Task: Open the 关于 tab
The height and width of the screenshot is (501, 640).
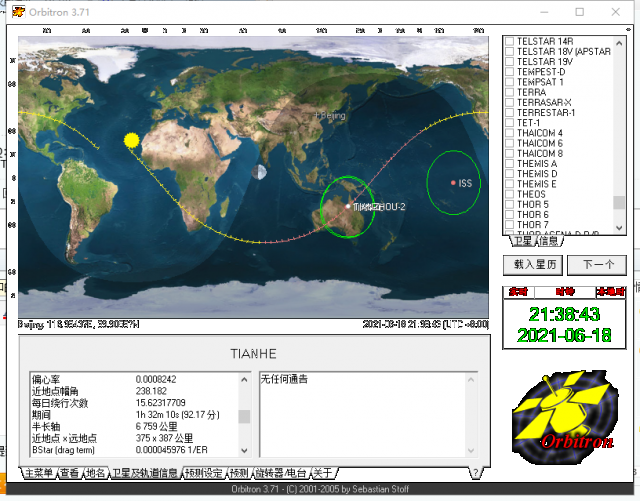Action: click(323, 473)
